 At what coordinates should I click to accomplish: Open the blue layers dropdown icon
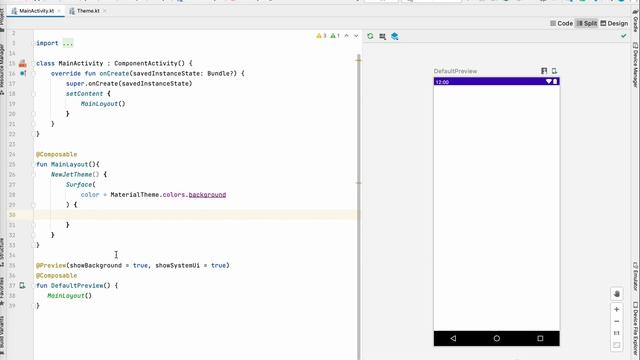pyautogui.click(x=395, y=36)
